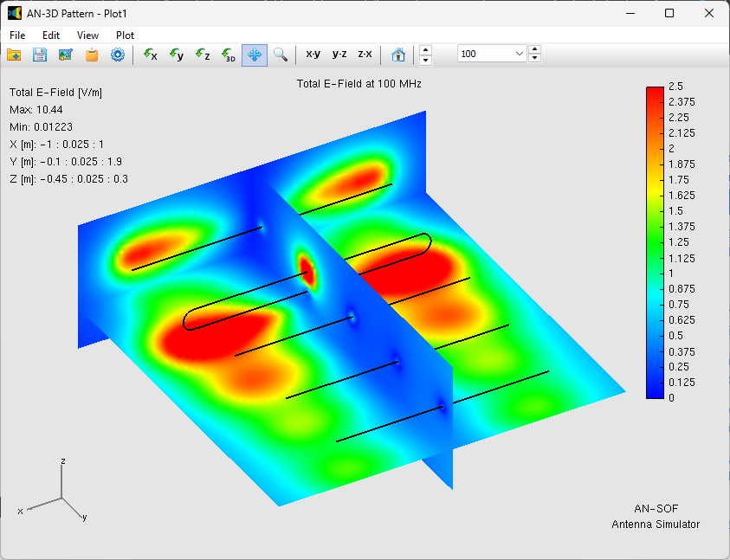Export plot as image icon
This screenshot has height=560, width=730.
point(66,55)
